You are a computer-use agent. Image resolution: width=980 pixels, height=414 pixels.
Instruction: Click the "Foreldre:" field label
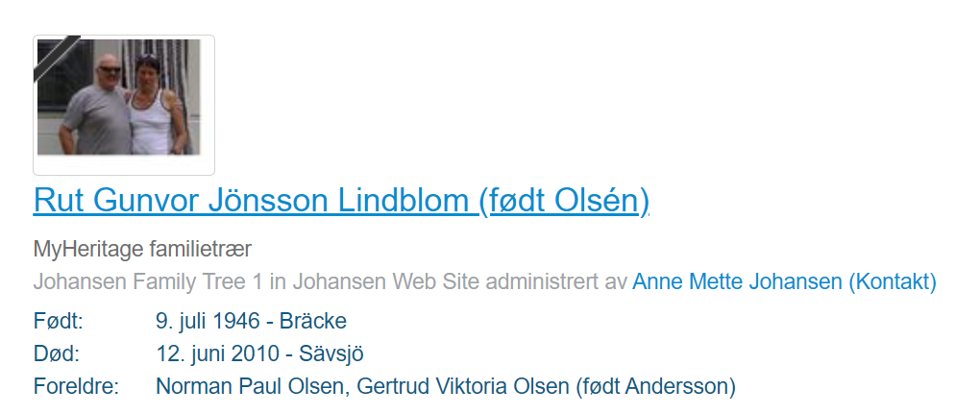coord(75,387)
